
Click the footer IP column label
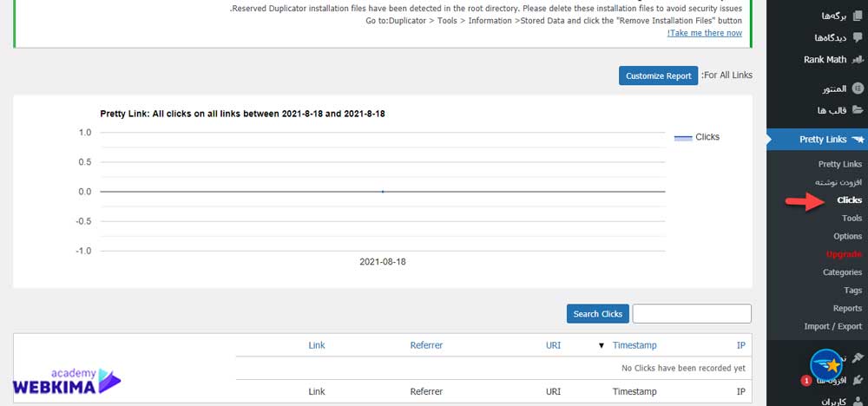click(740, 391)
